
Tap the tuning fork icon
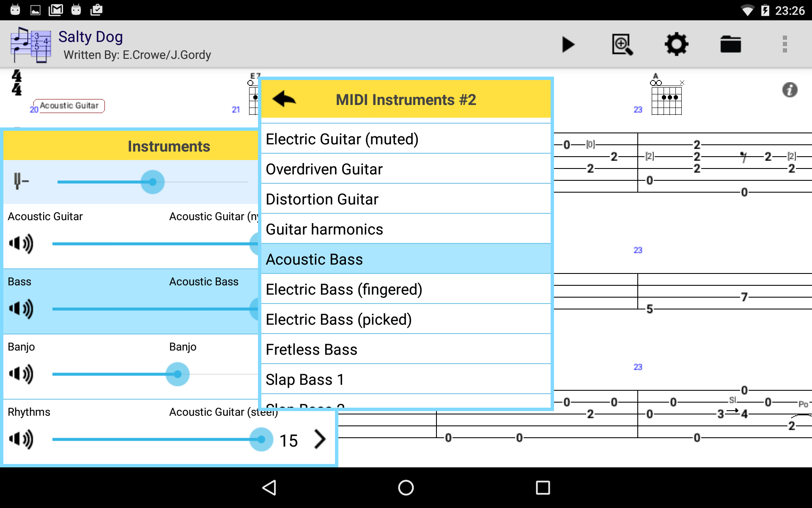pos(20,181)
